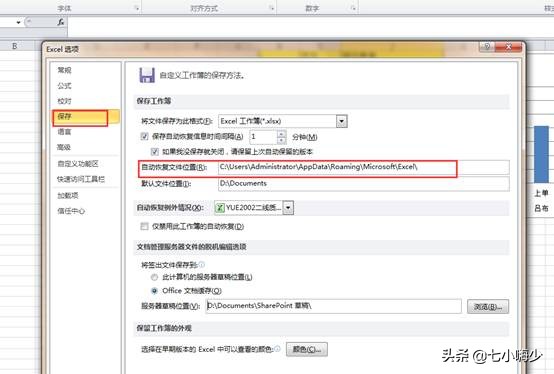Click the autorecover interval minutes field
The height and width of the screenshot is (374, 554).
263,137
